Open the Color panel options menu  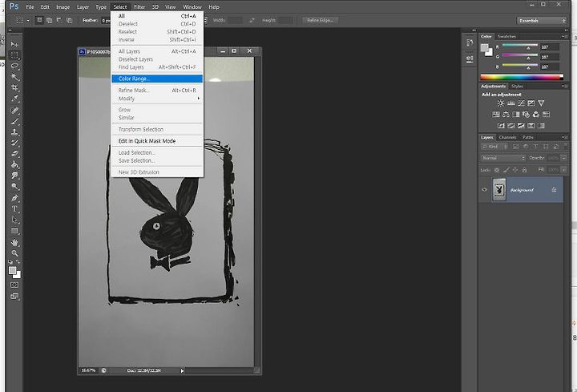tap(563, 36)
